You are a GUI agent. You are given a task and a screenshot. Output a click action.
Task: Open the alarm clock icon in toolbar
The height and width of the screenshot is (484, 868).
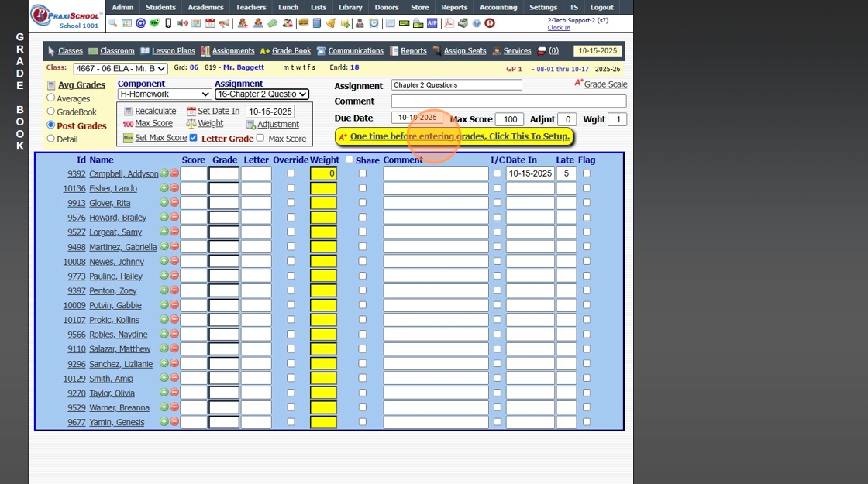click(x=374, y=23)
